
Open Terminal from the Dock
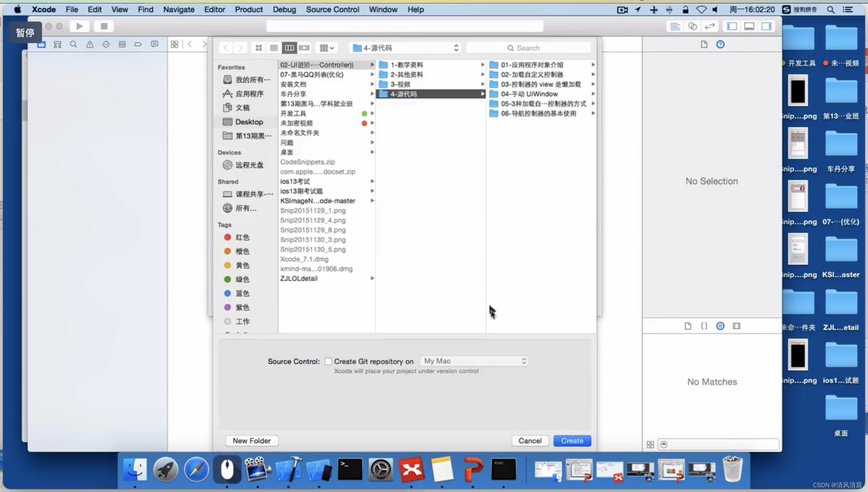tap(350, 469)
